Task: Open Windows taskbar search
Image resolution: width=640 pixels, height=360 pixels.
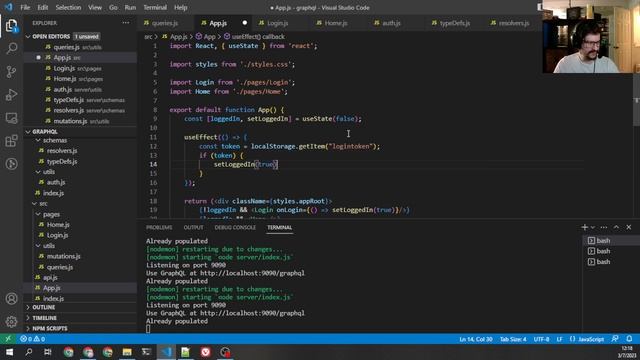Action: pyautogui.click(x=29, y=352)
